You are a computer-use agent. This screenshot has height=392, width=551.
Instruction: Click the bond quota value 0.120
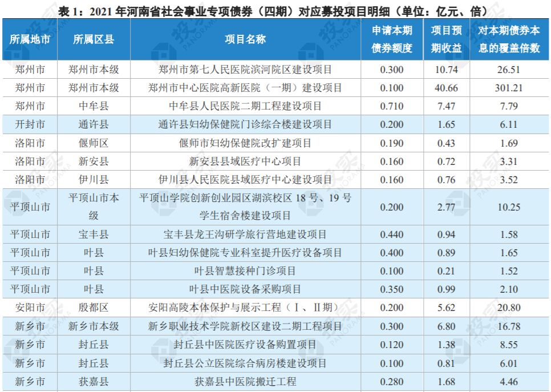392,345
